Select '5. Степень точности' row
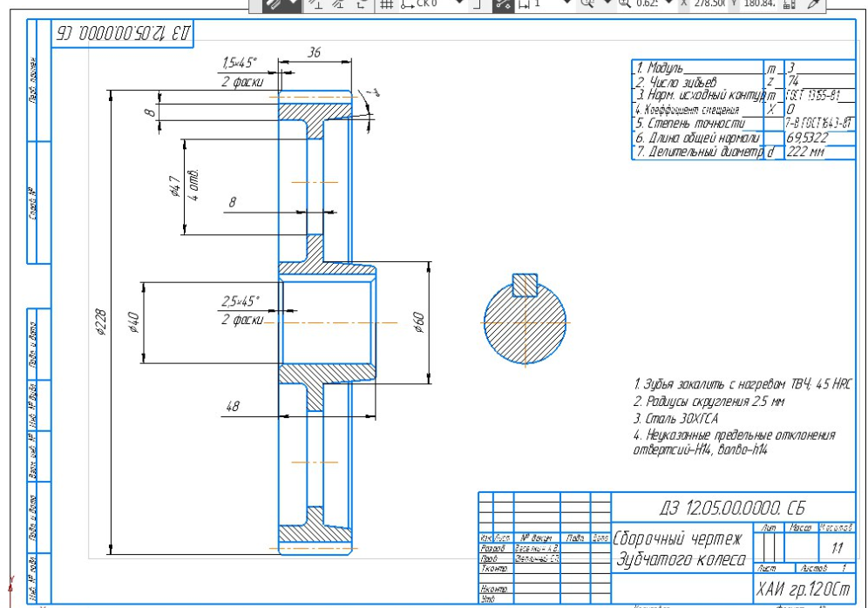This screenshot has width=868, height=608. (743, 123)
